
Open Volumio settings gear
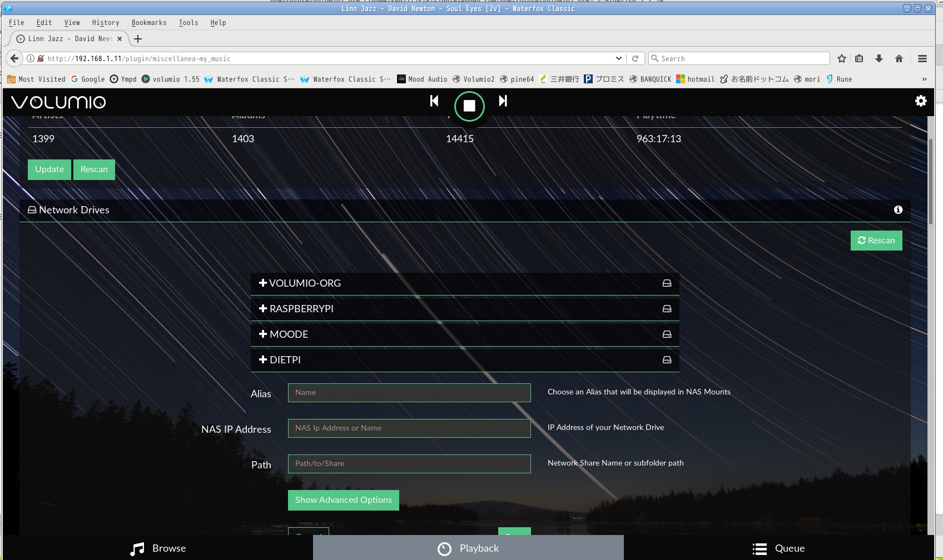921,101
